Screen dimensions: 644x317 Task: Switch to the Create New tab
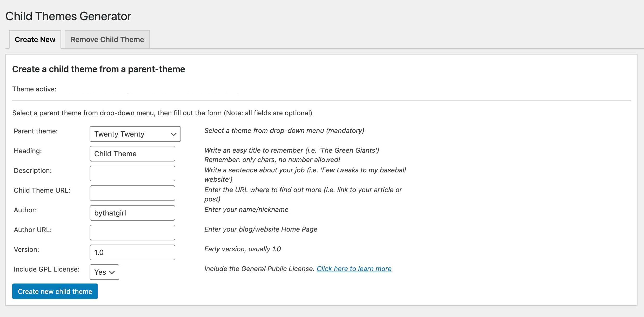(35, 39)
